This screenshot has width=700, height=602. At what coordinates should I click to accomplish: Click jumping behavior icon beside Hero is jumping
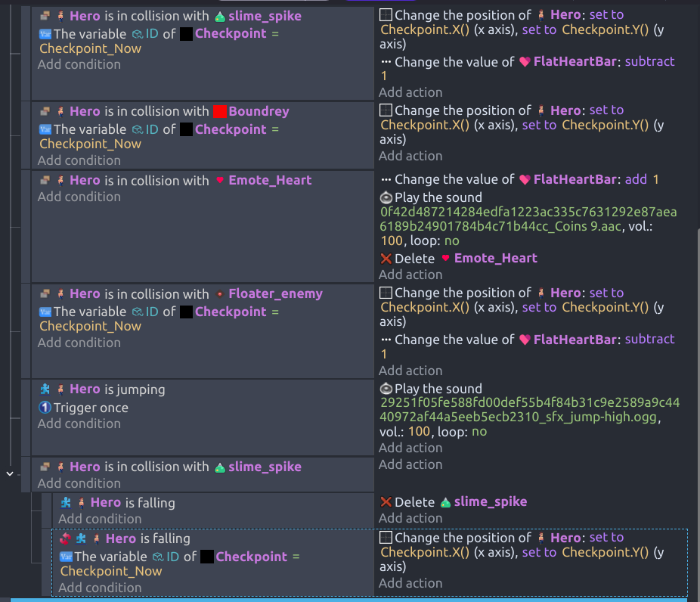45,389
